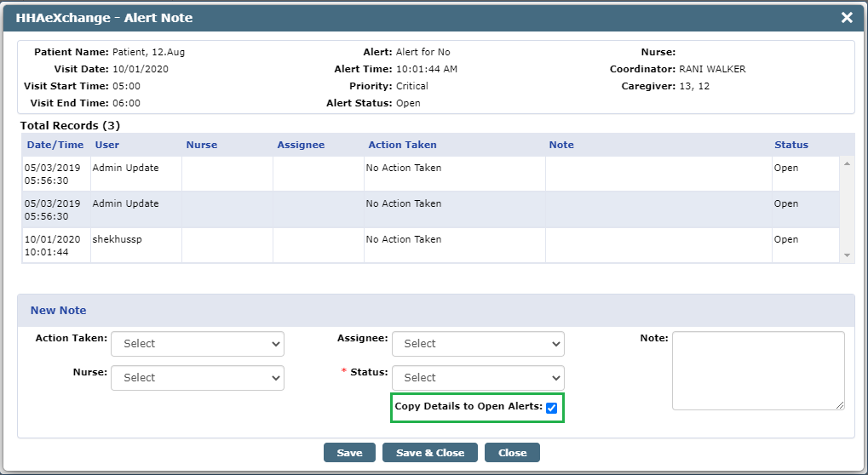The image size is (868, 475).
Task: Click into the Note text area
Action: [x=758, y=370]
